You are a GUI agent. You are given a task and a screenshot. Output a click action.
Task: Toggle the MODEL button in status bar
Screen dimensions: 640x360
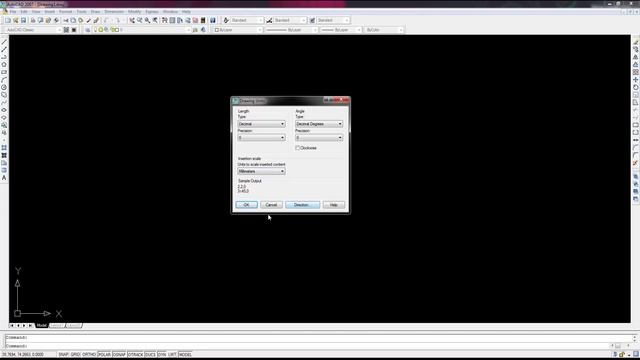185,355
